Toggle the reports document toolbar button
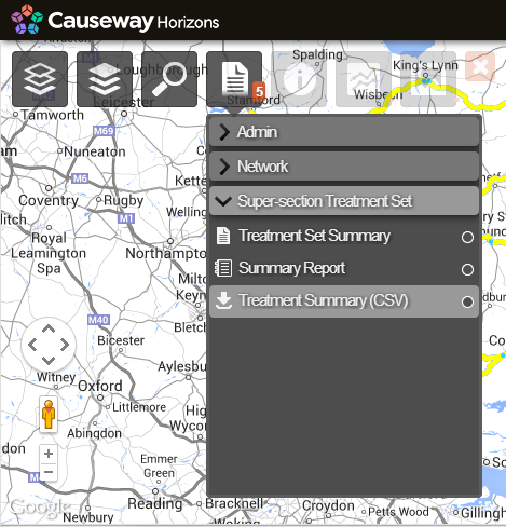The image size is (506, 527). click(x=234, y=79)
